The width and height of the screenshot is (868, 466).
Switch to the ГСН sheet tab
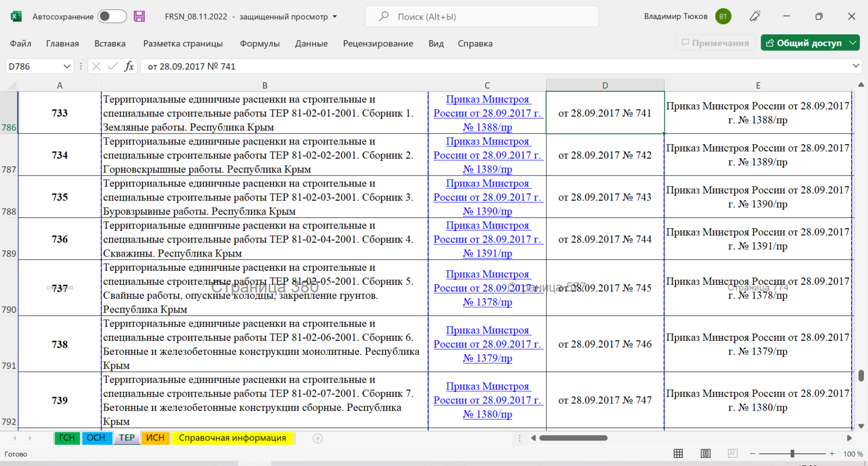click(x=67, y=438)
